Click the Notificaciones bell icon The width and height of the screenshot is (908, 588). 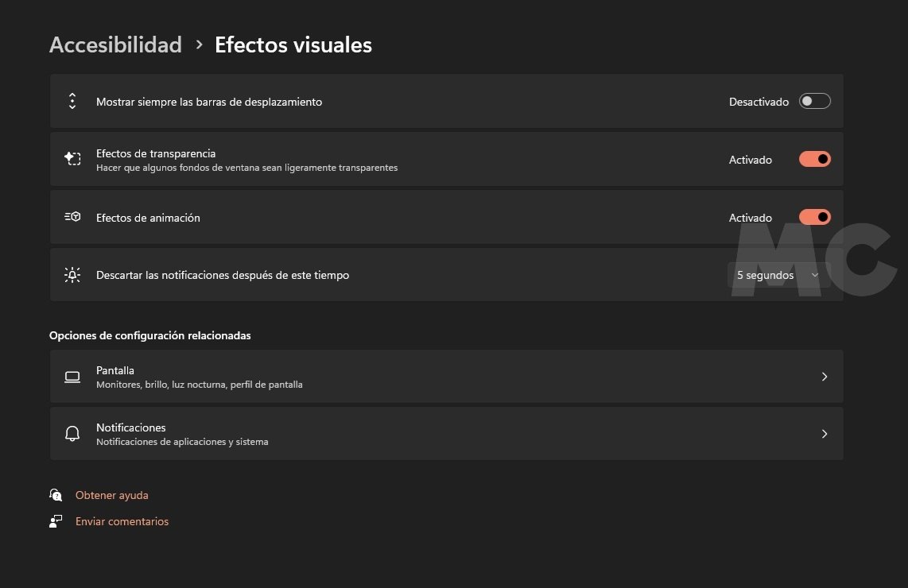click(72, 434)
